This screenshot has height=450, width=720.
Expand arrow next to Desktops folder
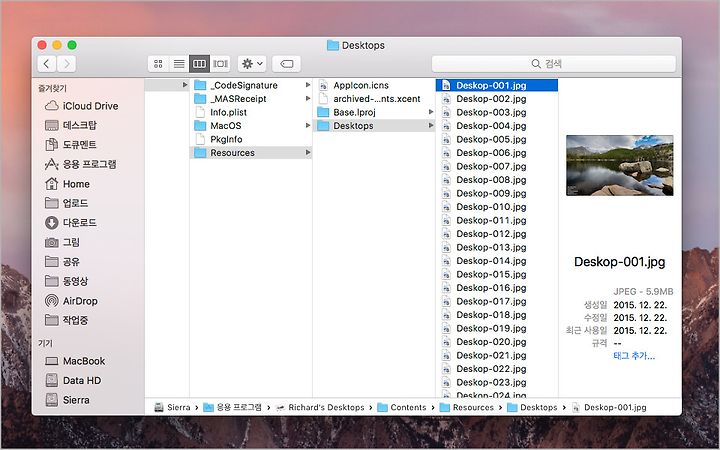431,125
